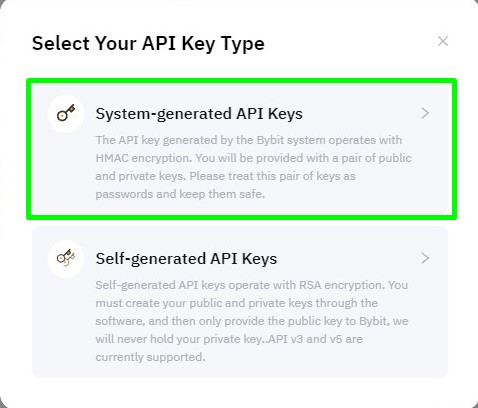Click the circular key badge in the highlighted card
This screenshot has height=408, width=478.
66,113
